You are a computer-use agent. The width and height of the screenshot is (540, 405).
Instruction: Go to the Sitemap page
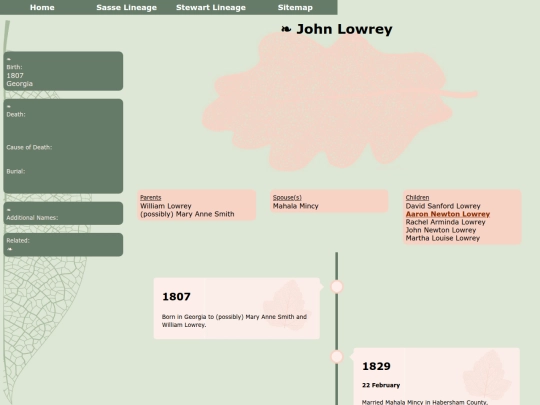tap(295, 7)
